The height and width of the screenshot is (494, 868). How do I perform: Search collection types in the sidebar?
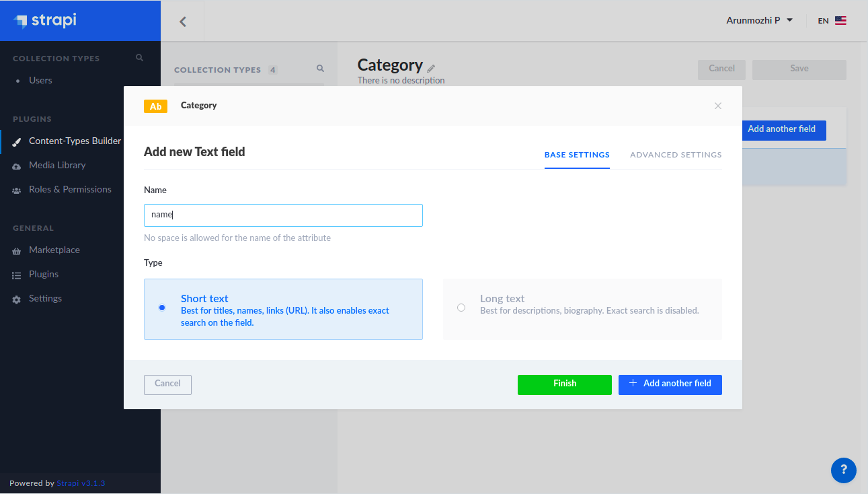(140, 58)
